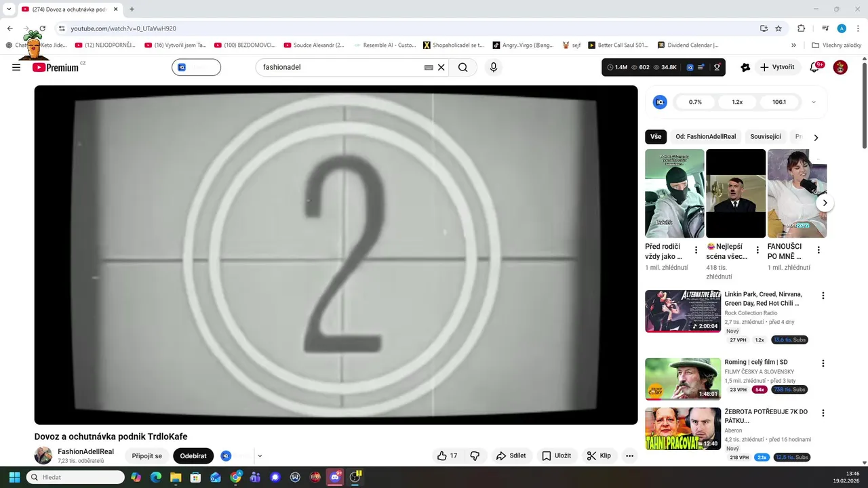Create a clip with Klip button

[599, 456]
